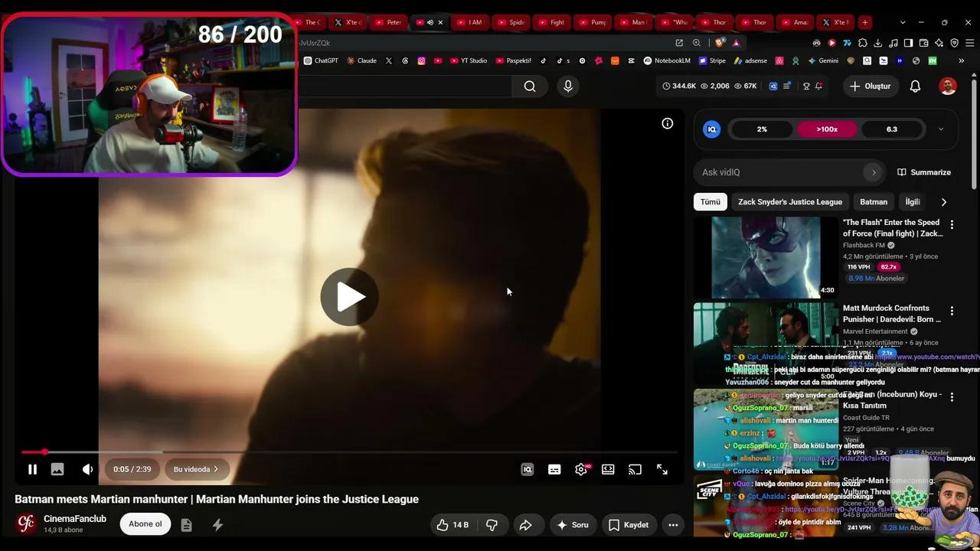This screenshot has width=980, height=551.
Task: Open the NotebookLM bookmark
Action: pyautogui.click(x=667, y=60)
